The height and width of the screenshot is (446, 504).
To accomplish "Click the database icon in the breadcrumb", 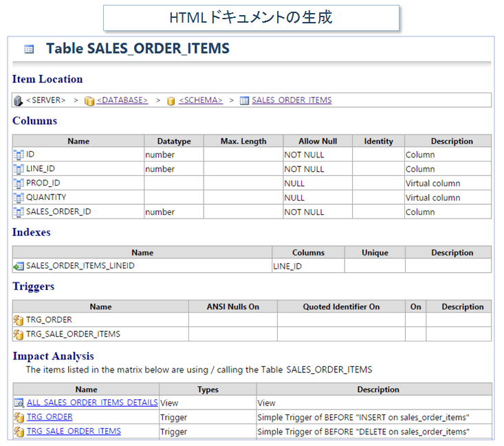I will pyautogui.click(x=89, y=100).
